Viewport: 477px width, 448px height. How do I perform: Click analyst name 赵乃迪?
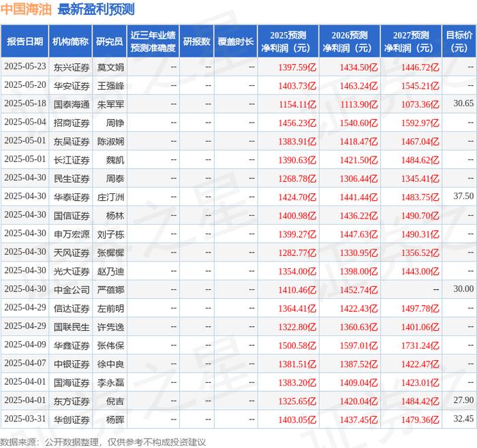pos(110,271)
